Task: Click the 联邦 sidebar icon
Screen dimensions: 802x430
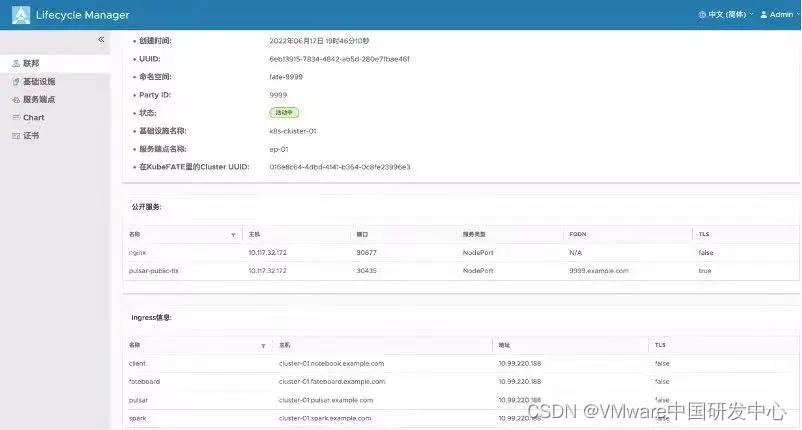Action: point(16,63)
